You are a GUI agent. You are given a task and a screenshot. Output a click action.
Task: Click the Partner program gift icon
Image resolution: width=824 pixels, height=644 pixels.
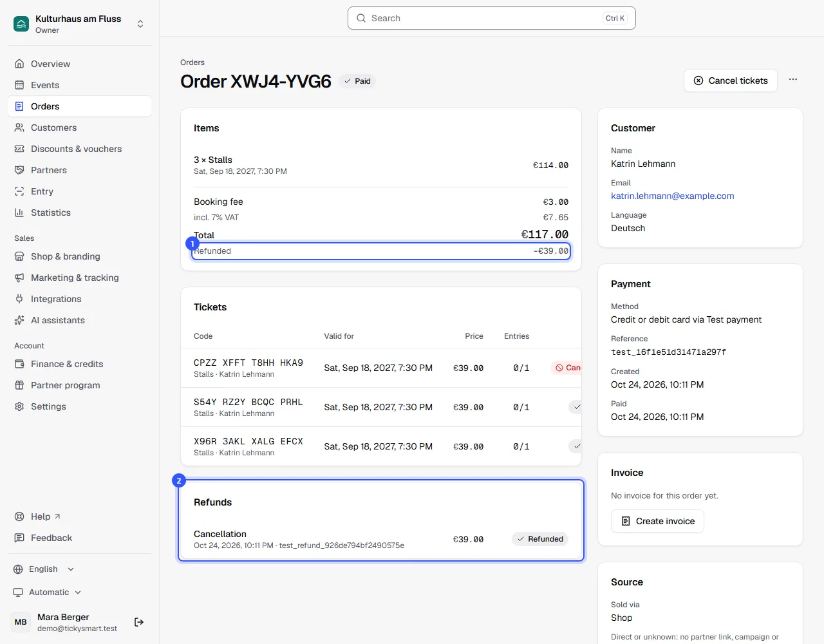coord(19,385)
